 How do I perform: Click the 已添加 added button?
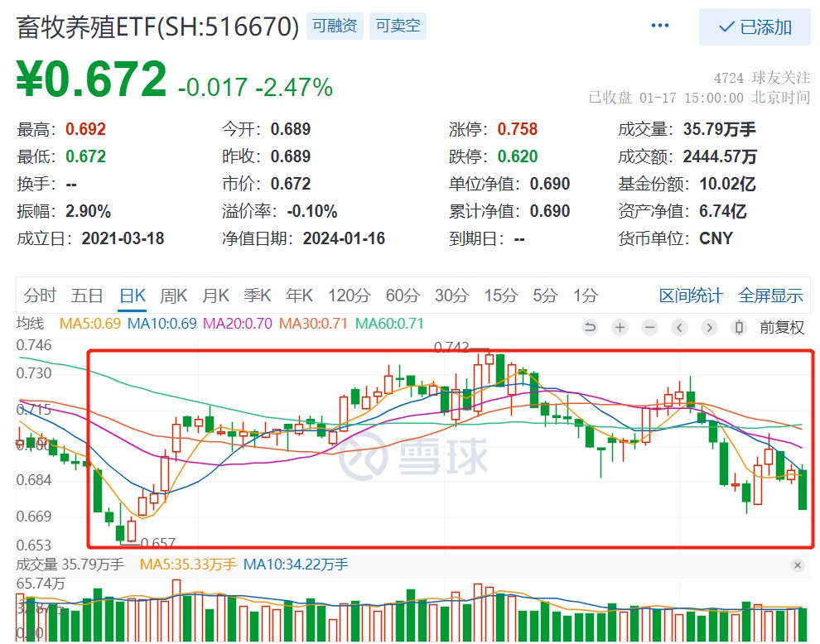tap(754, 27)
